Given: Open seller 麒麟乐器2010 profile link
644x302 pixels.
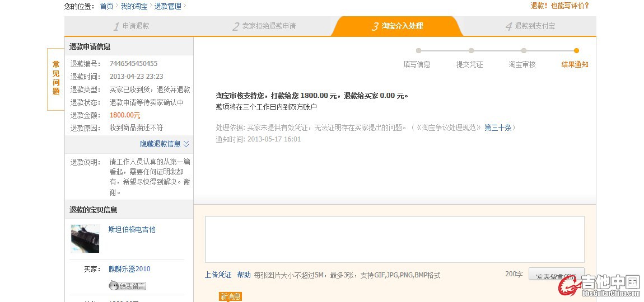Looking at the screenshot, I should [x=129, y=269].
